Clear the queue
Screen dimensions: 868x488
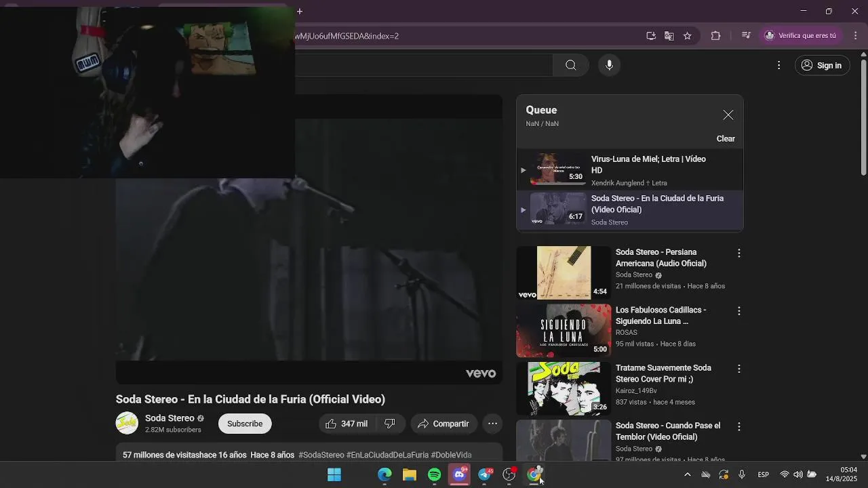tap(726, 138)
